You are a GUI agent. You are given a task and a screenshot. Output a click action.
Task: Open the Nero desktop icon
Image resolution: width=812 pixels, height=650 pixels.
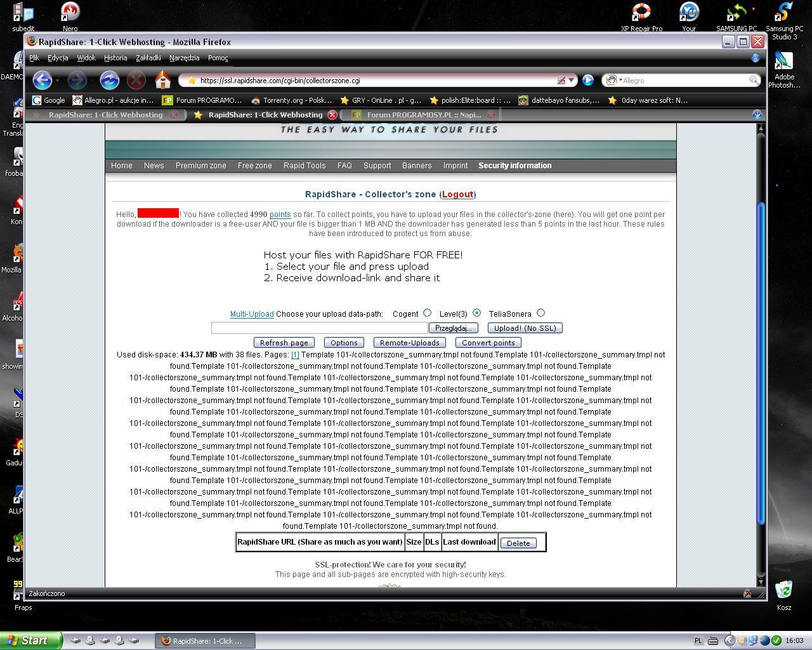coord(70,17)
